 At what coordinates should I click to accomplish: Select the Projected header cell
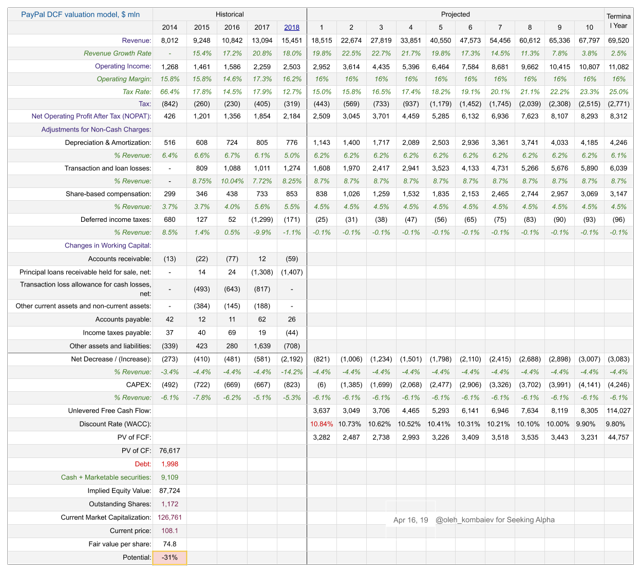pyautogui.click(x=455, y=14)
